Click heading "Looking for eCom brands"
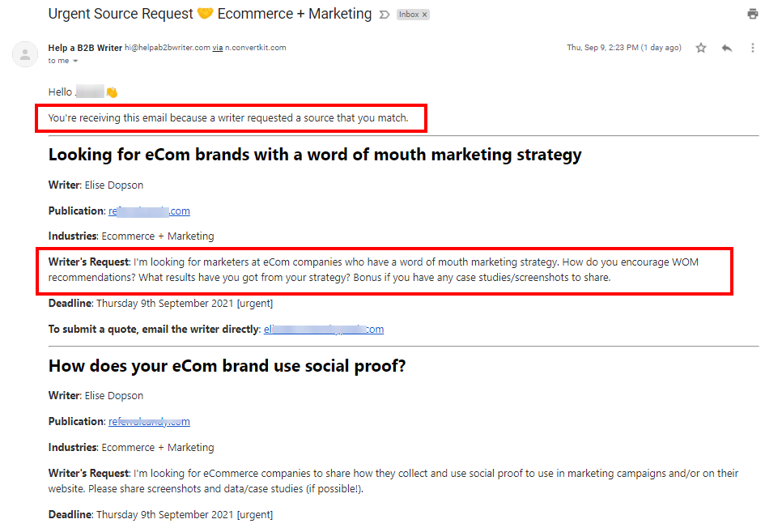The image size is (765, 532). [x=315, y=155]
